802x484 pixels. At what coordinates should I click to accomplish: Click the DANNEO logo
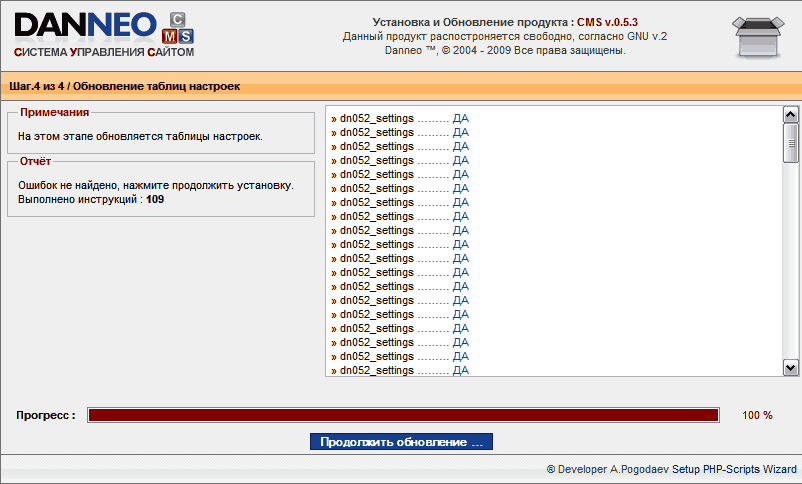(85, 24)
